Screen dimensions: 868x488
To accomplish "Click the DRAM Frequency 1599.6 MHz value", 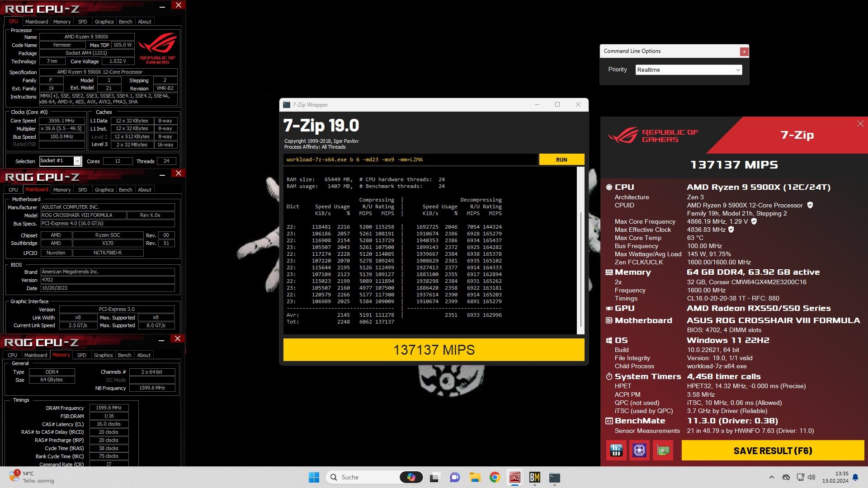I will click(x=108, y=408).
